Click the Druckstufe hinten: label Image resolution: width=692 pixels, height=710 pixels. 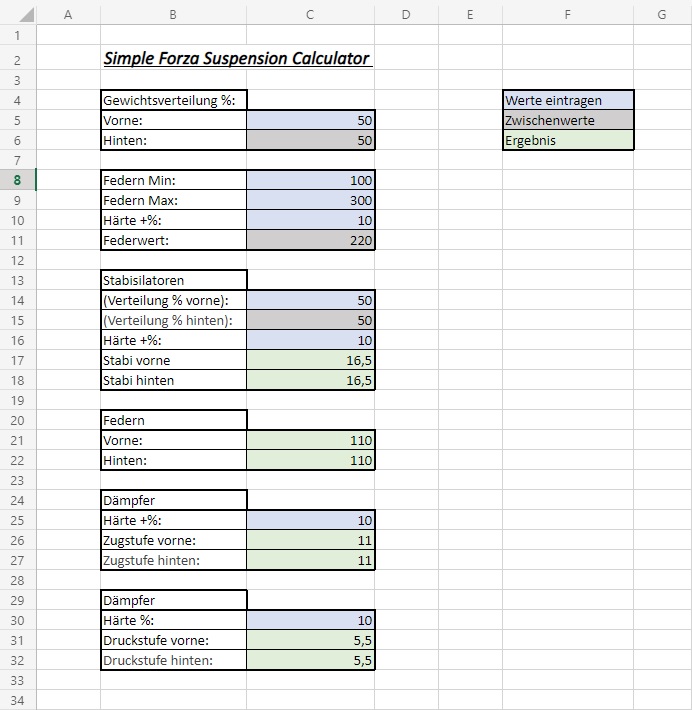pos(158,660)
